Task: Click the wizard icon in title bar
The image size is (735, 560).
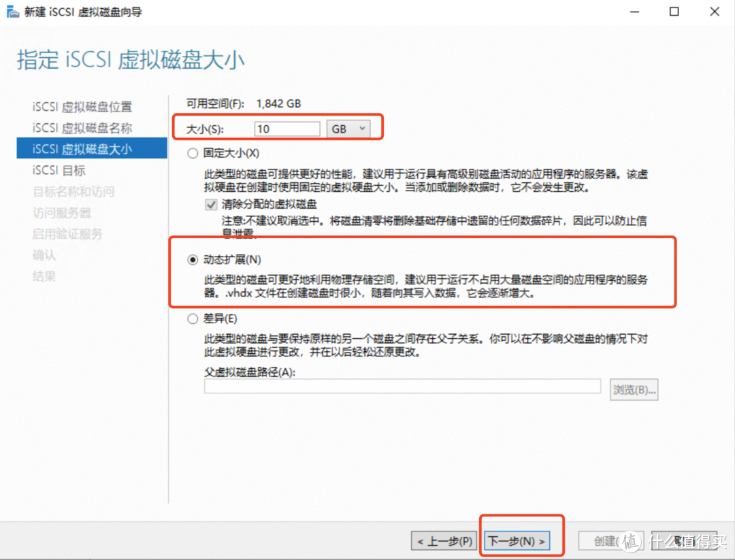Action: tap(13, 12)
